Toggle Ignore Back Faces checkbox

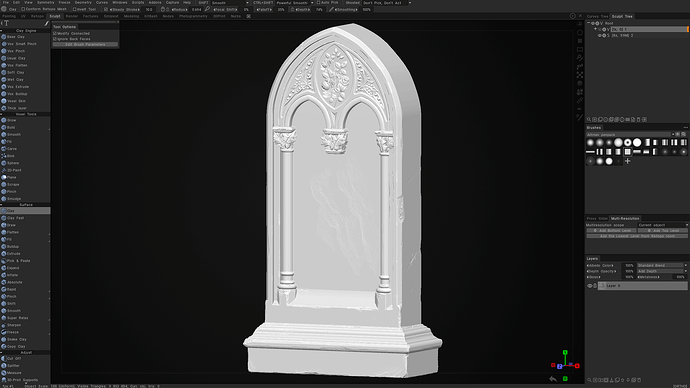[55, 39]
